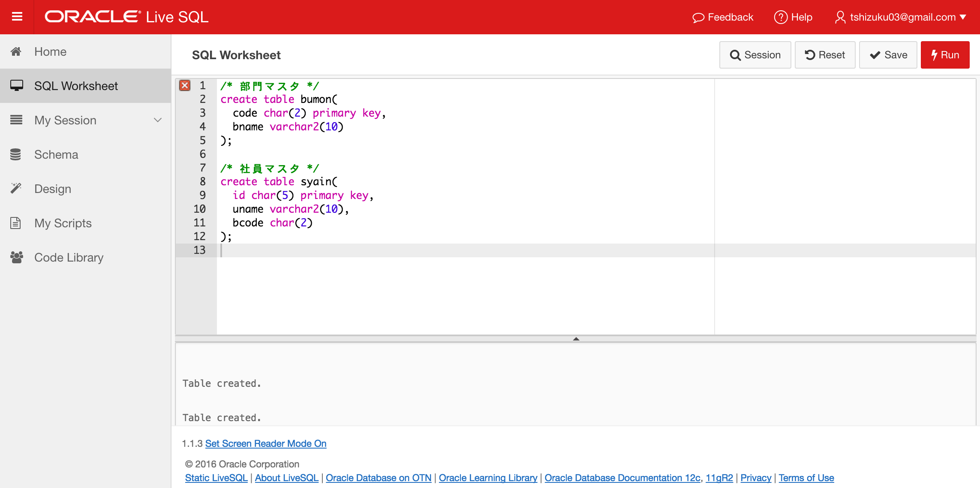
Task: Select My Session in the sidebar
Action: pos(65,120)
